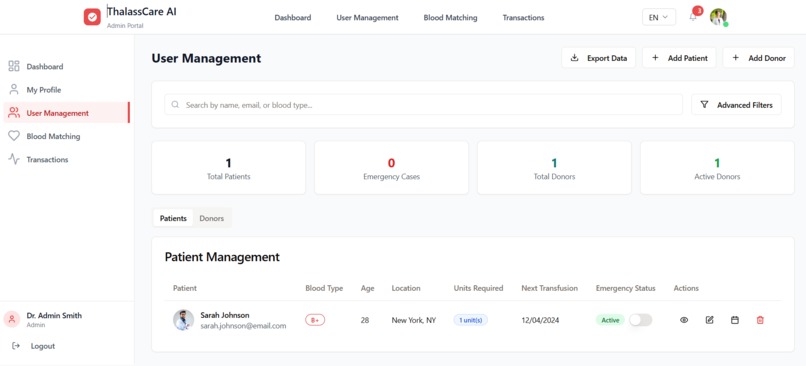
Task: Switch to the Donors tab
Action: point(212,218)
